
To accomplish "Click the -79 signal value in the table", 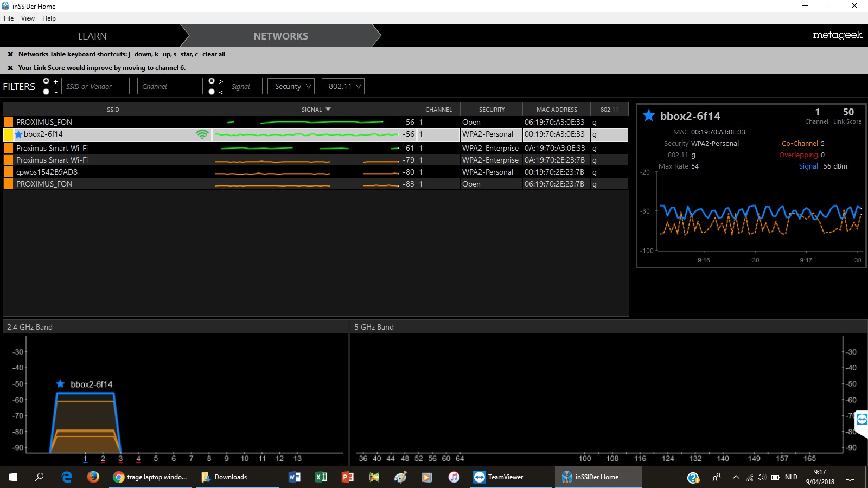I will (x=409, y=160).
